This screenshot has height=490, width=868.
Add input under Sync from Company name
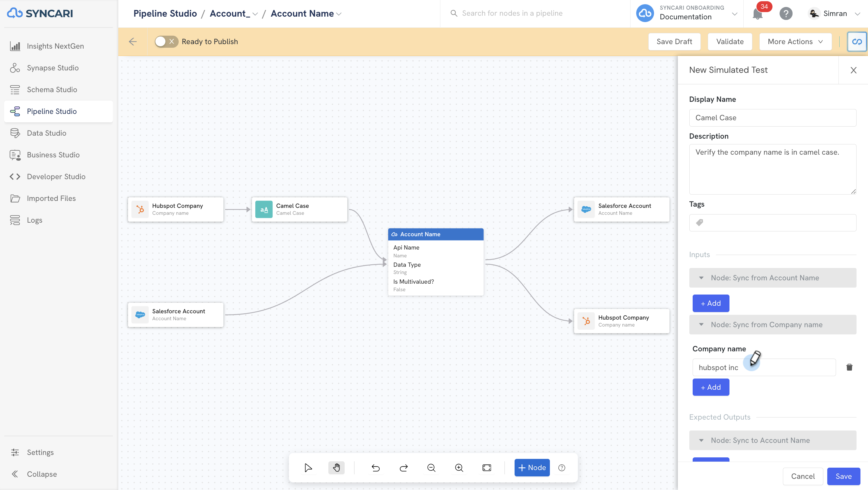pos(711,387)
